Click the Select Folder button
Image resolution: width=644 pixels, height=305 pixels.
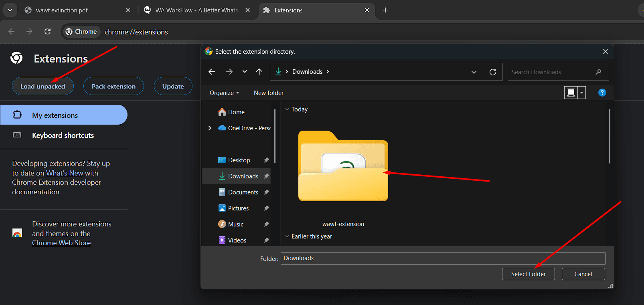(x=528, y=274)
